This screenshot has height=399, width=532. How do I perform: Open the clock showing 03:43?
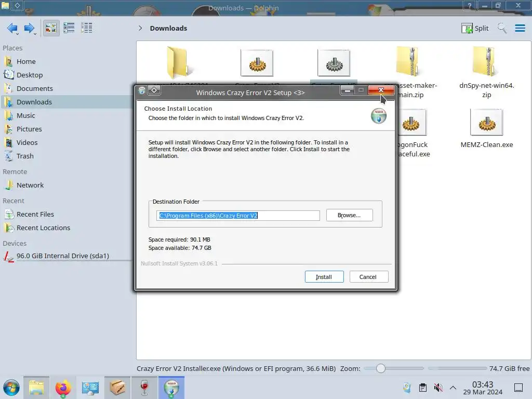(x=483, y=388)
